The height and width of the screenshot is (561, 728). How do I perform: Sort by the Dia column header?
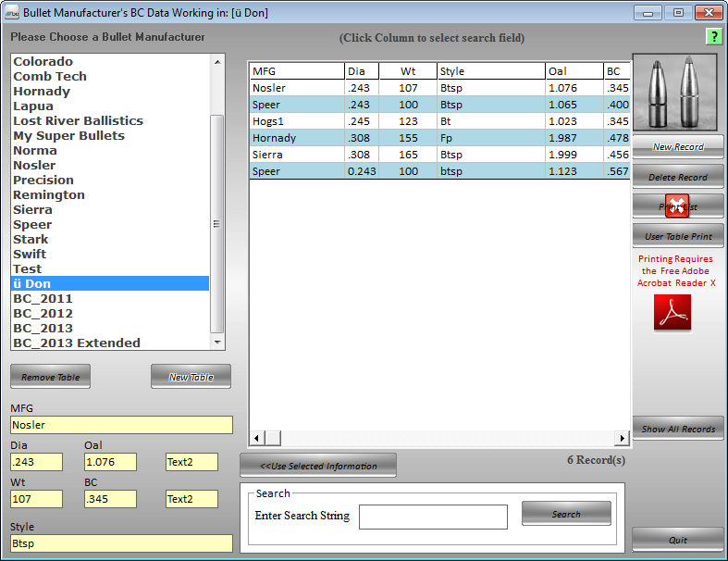[362, 71]
